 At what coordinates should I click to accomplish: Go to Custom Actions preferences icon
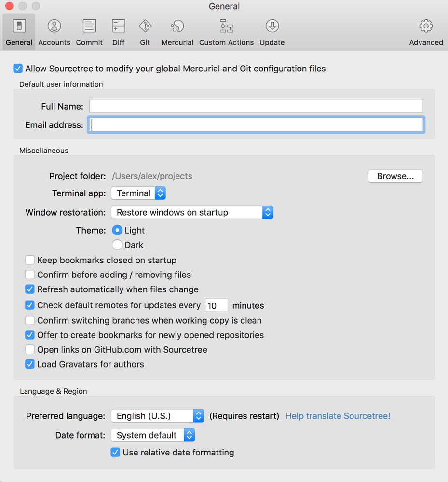coord(227,26)
